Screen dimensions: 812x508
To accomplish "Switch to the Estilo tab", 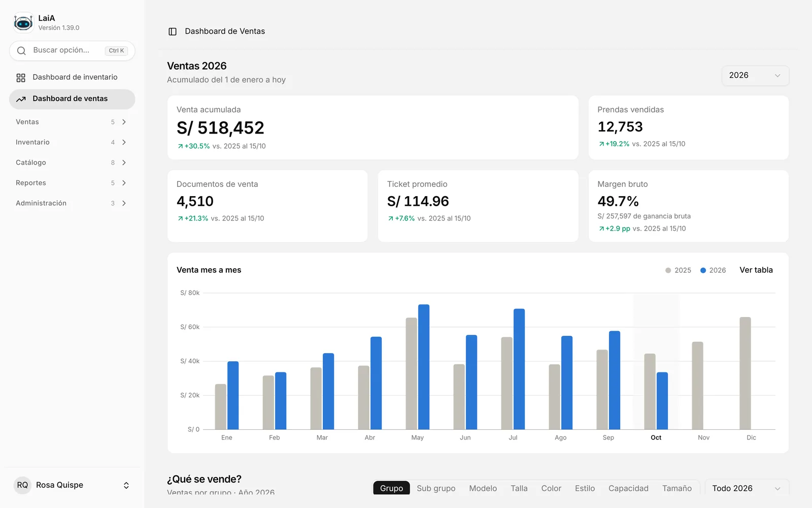I will (585, 488).
